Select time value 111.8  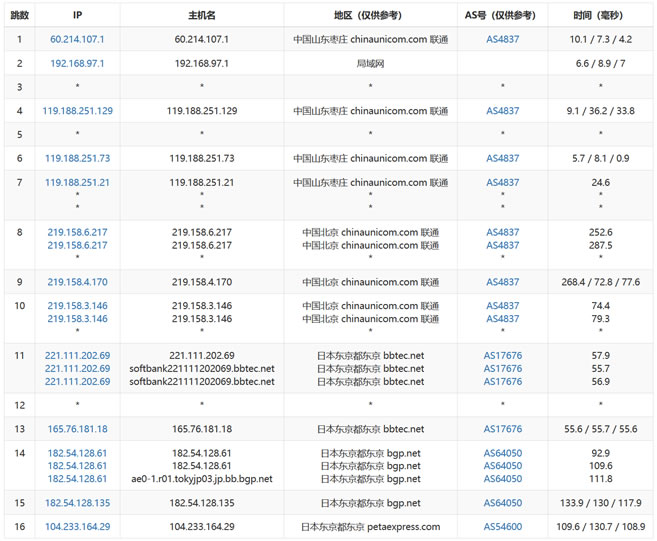coord(600,479)
